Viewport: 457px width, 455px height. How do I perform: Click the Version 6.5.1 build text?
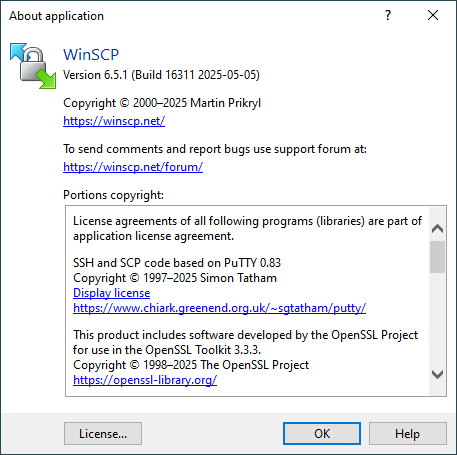coord(161,75)
